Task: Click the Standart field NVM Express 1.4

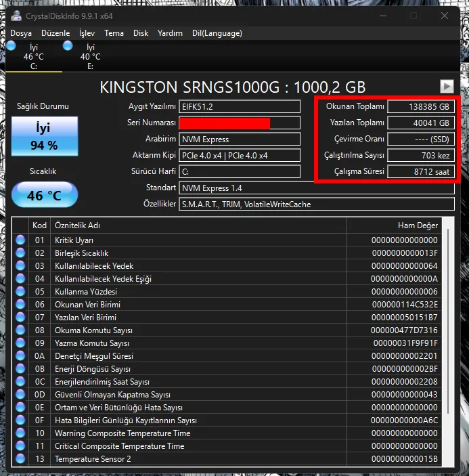Action: (x=317, y=188)
